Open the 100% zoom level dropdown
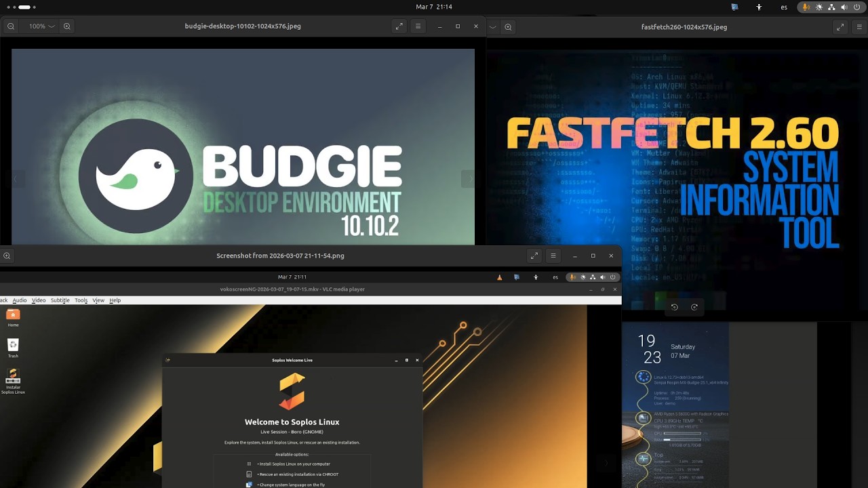 click(41, 26)
